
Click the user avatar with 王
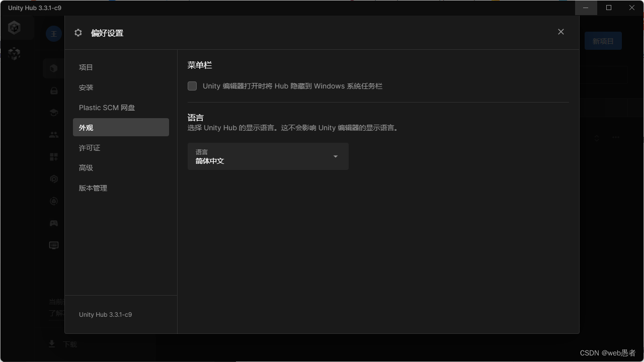click(x=54, y=33)
